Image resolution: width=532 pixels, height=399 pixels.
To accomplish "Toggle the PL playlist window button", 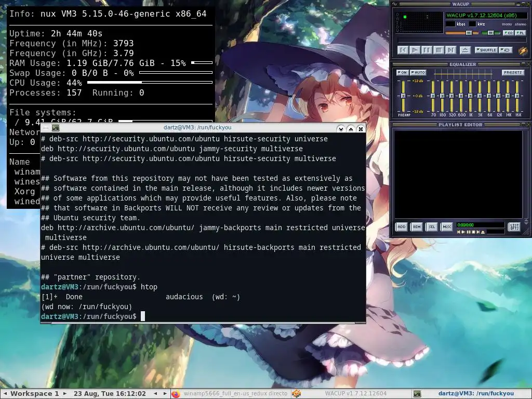I will click(520, 33).
